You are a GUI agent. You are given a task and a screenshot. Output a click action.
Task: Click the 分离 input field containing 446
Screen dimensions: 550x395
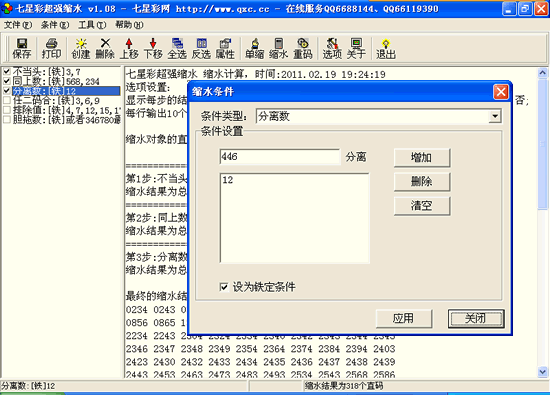(x=280, y=156)
